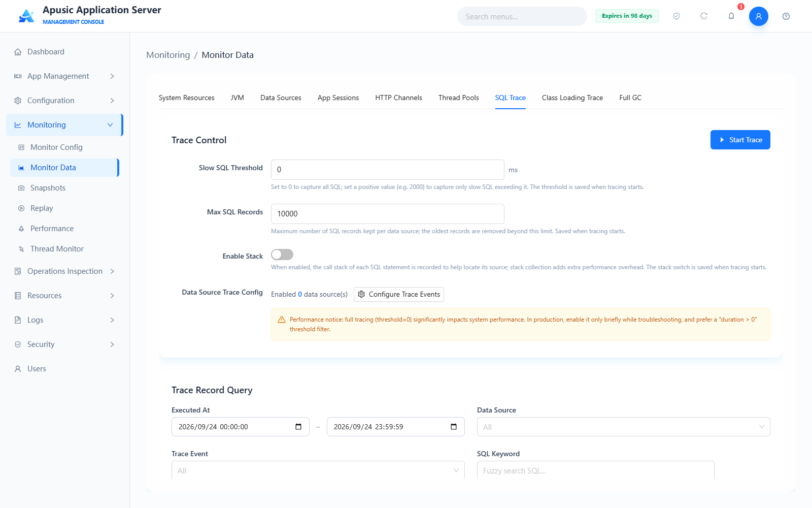
Task: Open the Thread Monitor page
Action: pos(64,249)
